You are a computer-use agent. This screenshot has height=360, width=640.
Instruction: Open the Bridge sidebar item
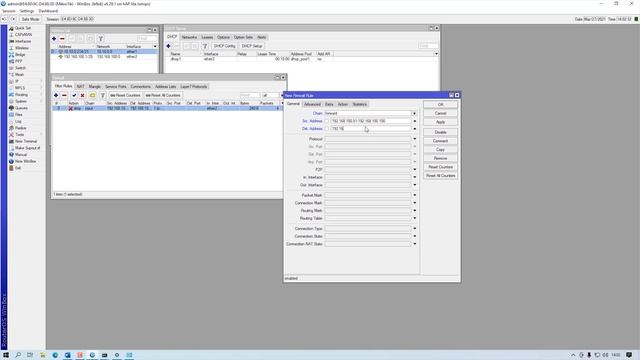click(20, 55)
